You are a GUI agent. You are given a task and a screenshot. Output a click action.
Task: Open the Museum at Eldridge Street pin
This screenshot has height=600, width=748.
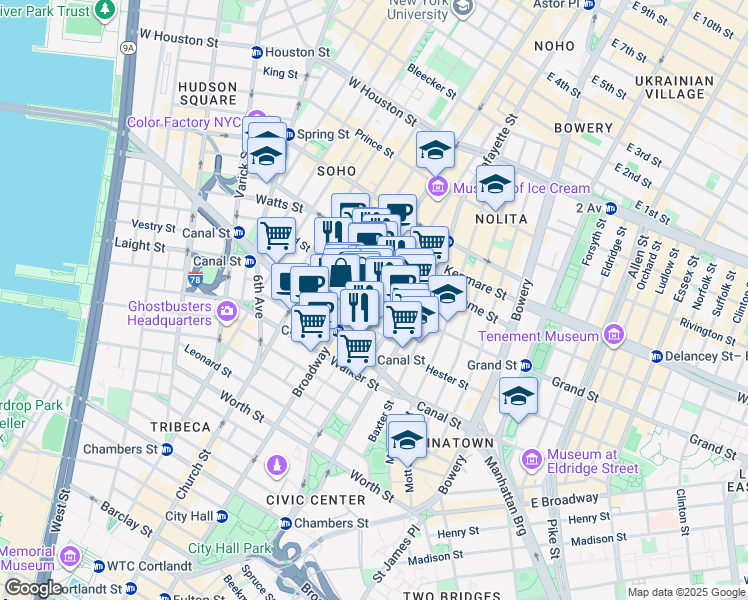(530, 459)
